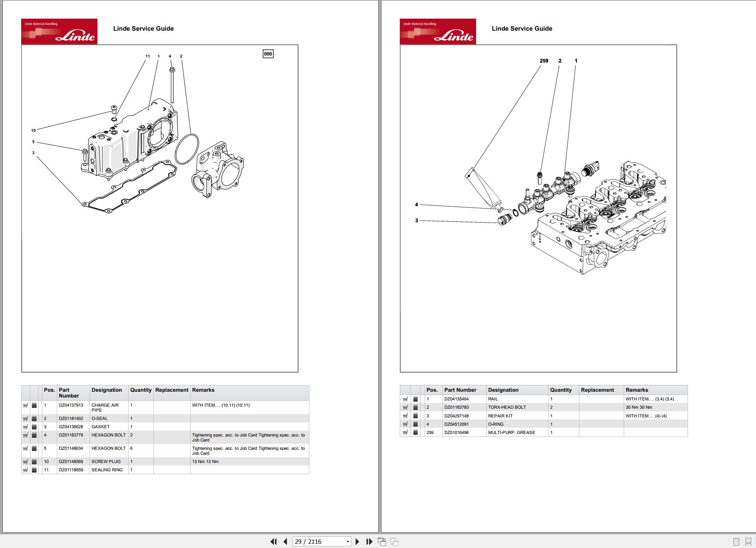The width and height of the screenshot is (756, 548).
Task: Click the 13 Nm 13 Nm remark
Action: [x=205, y=462]
